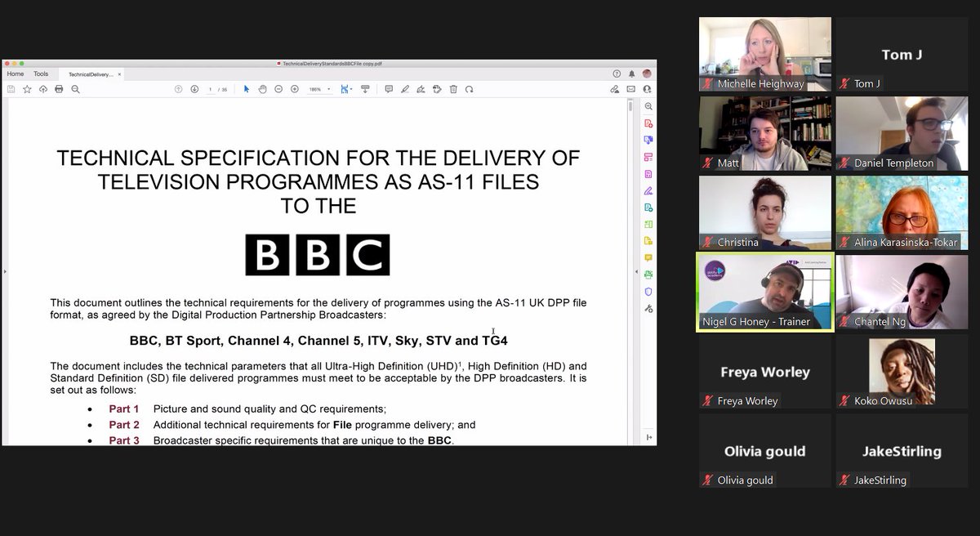Viewport: 980px width, 536px height.
Task: Click the Delete trash icon
Action: point(453,89)
